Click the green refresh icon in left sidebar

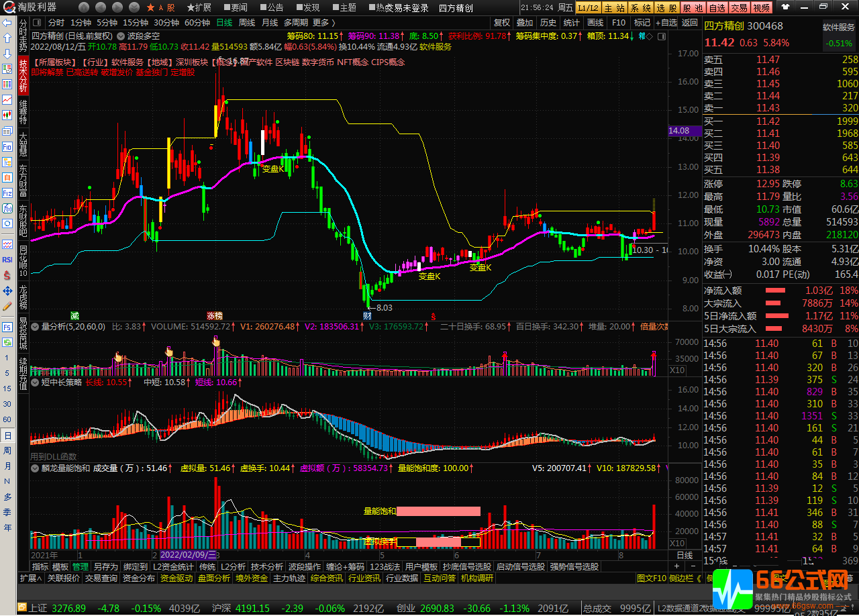point(7,342)
